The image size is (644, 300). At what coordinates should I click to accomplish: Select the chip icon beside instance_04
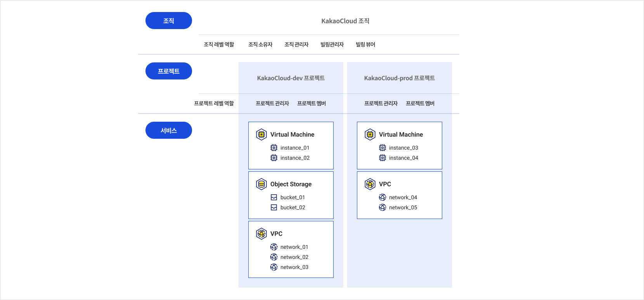(x=383, y=158)
